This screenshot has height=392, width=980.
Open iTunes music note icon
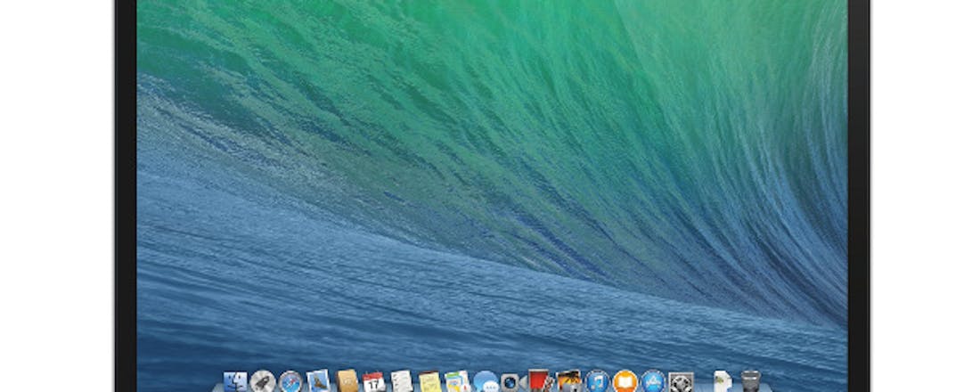coord(597,381)
